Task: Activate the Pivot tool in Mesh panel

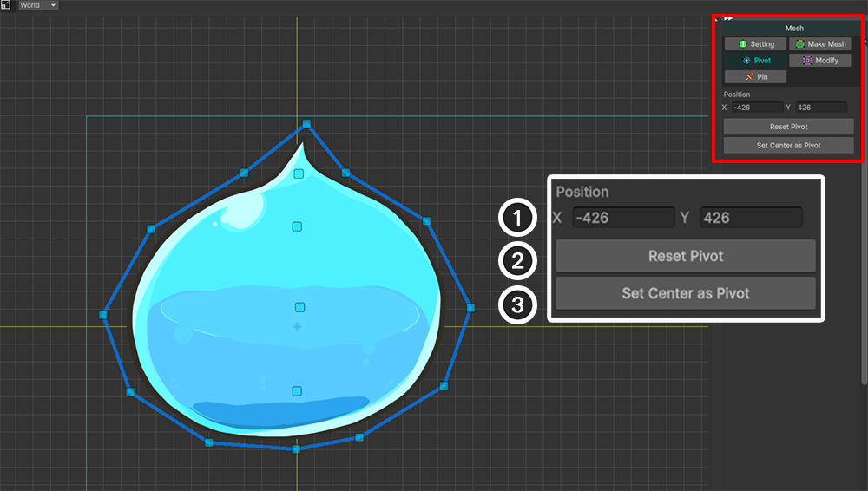Action: pos(755,61)
